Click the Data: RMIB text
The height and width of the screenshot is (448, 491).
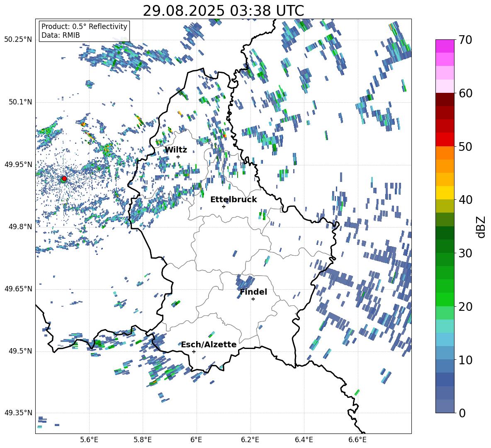(x=61, y=35)
